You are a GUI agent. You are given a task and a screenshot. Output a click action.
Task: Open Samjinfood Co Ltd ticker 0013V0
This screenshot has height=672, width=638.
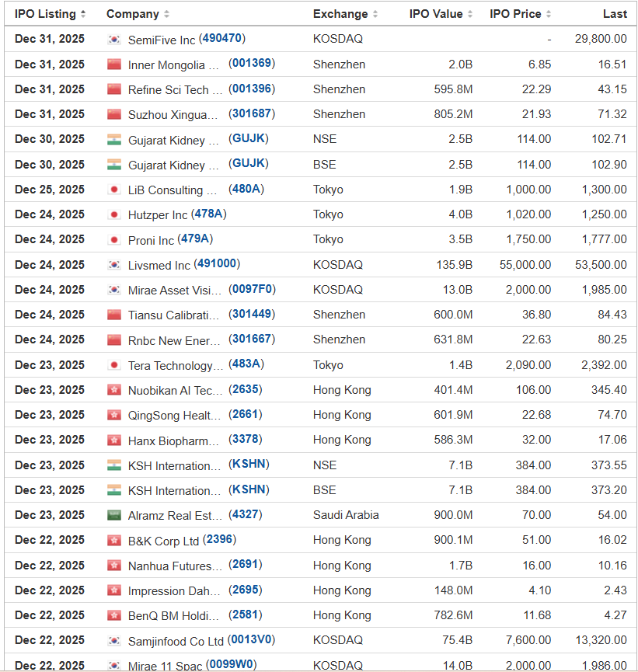[x=251, y=639]
